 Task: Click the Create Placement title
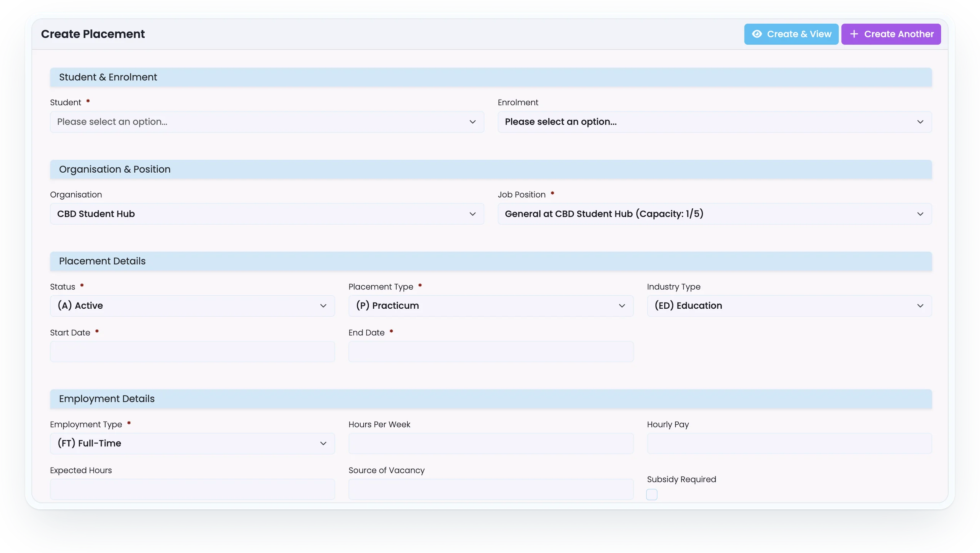tap(93, 34)
